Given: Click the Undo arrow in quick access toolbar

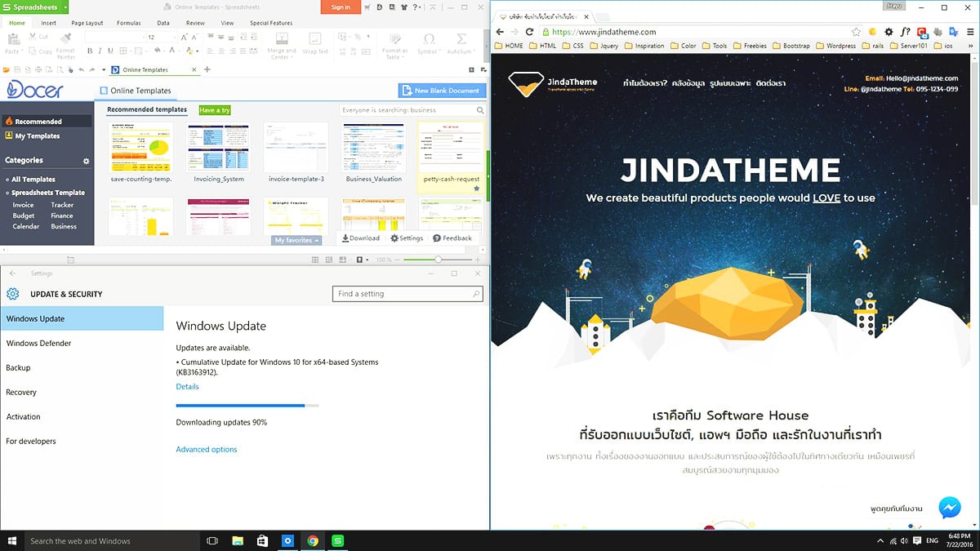Looking at the screenshot, I should coord(81,70).
